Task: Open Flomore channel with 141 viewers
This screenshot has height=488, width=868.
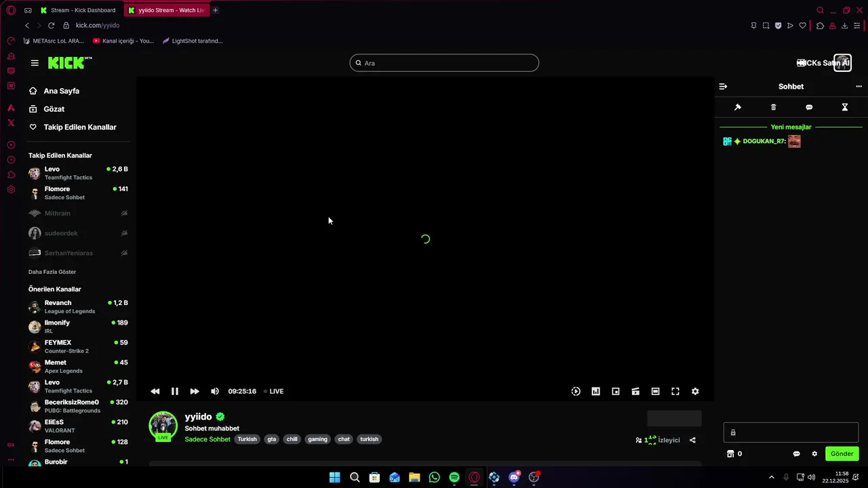Action: pyautogui.click(x=78, y=193)
